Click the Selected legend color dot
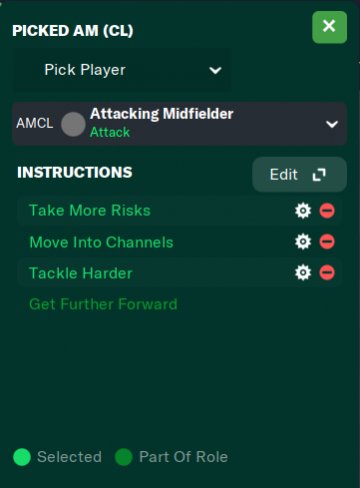 pos(22,457)
